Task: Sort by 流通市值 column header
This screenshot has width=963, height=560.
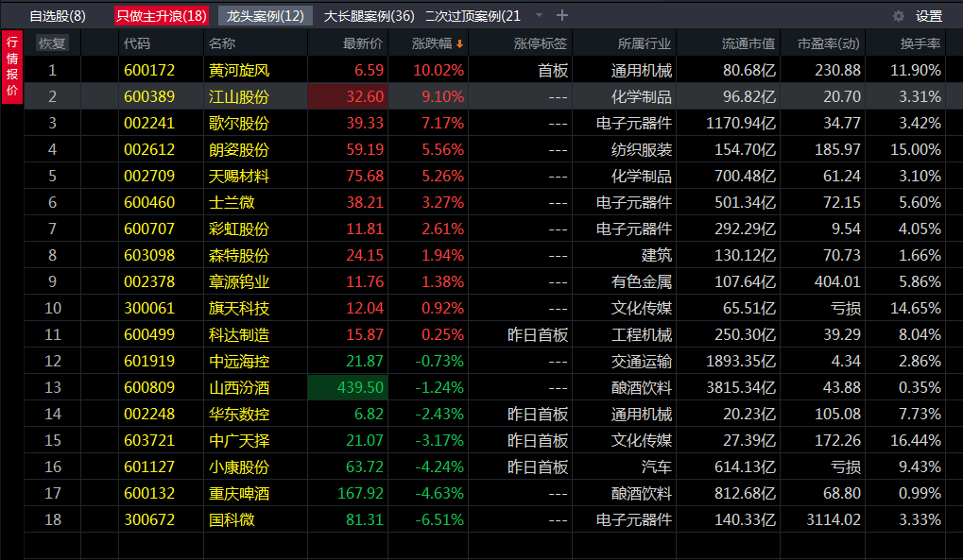Action: (x=748, y=43)
